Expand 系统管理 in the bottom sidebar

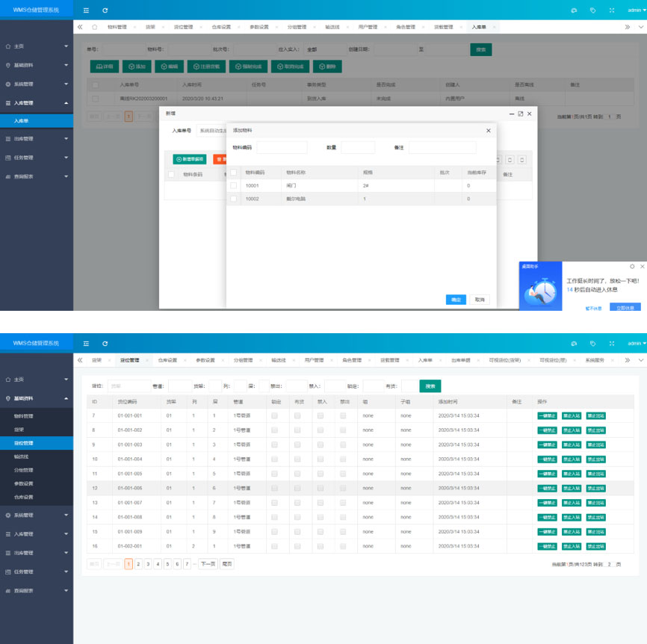click(37, 515)
